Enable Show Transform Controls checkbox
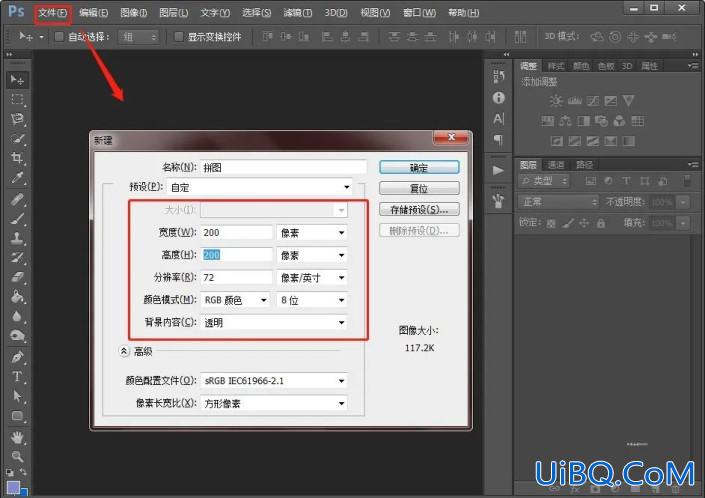Screen dimensions: 705x498 178,36
